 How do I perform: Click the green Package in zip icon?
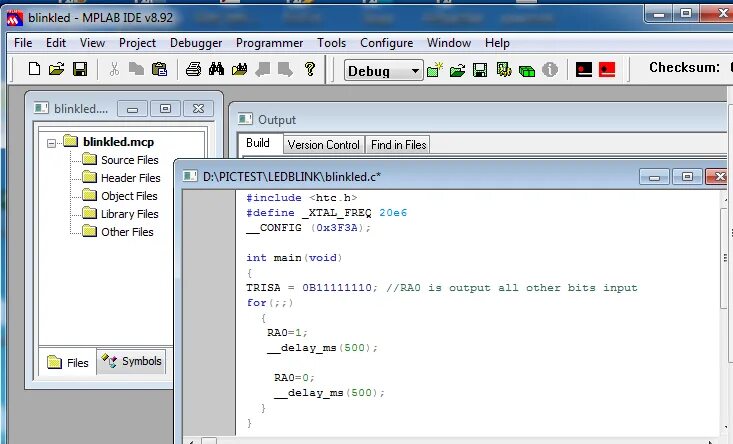(x=527, y=71)
